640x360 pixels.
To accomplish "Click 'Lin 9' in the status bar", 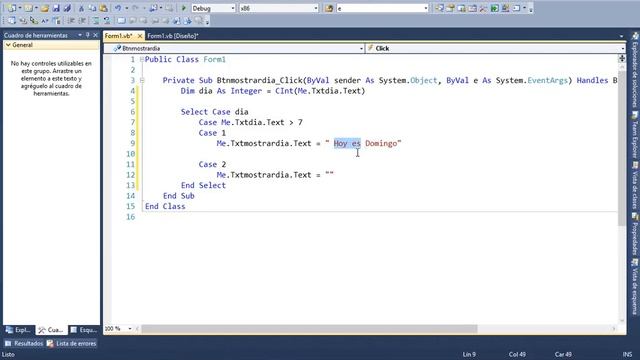I will click(469, 354).
